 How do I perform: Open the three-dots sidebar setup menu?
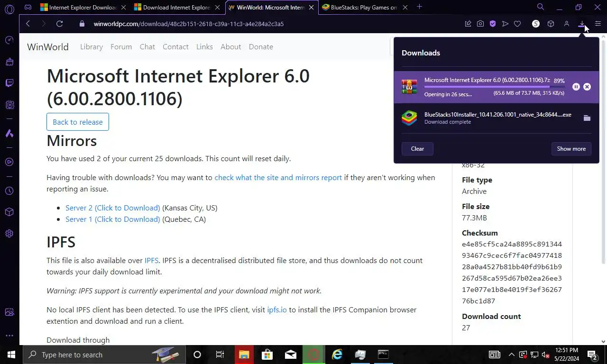pyautogui.click(x=9, y=336)
